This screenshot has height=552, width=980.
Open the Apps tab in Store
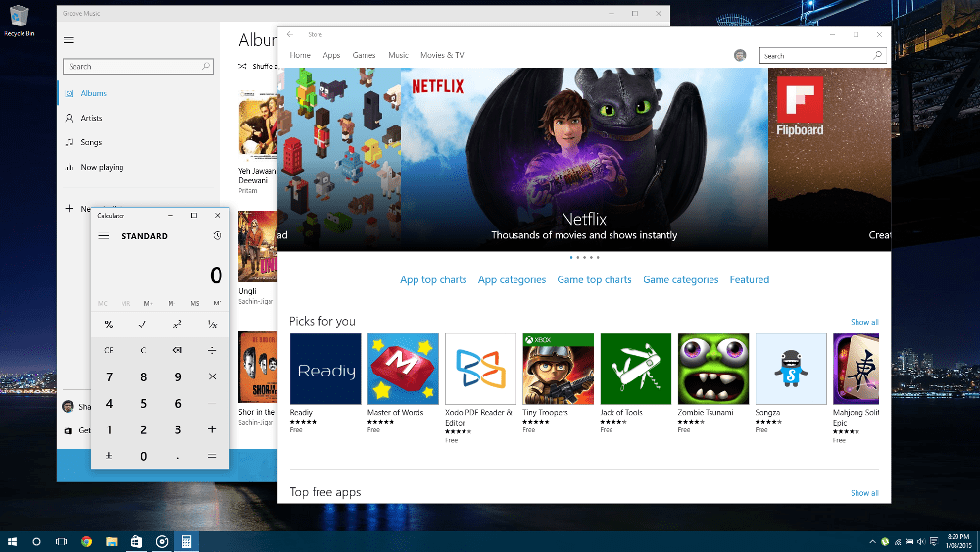click(x=331, y=55)
